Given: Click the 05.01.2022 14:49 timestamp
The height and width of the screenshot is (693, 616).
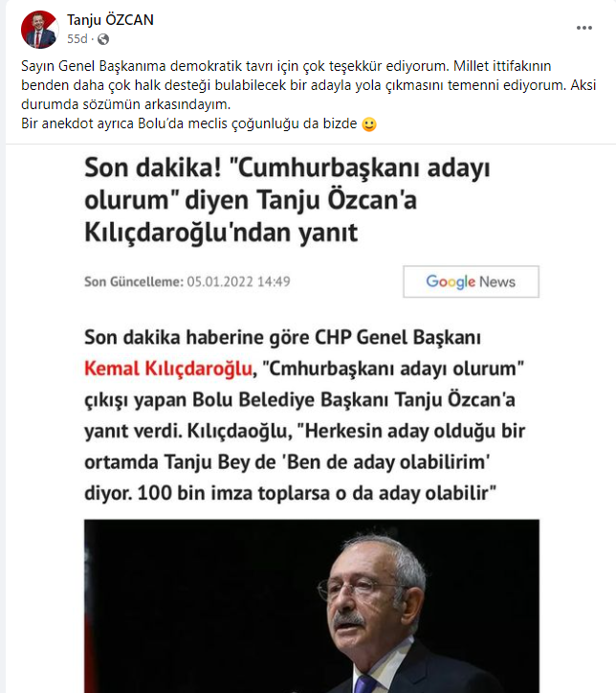Looking at the screenshot, I should (238, 281).
